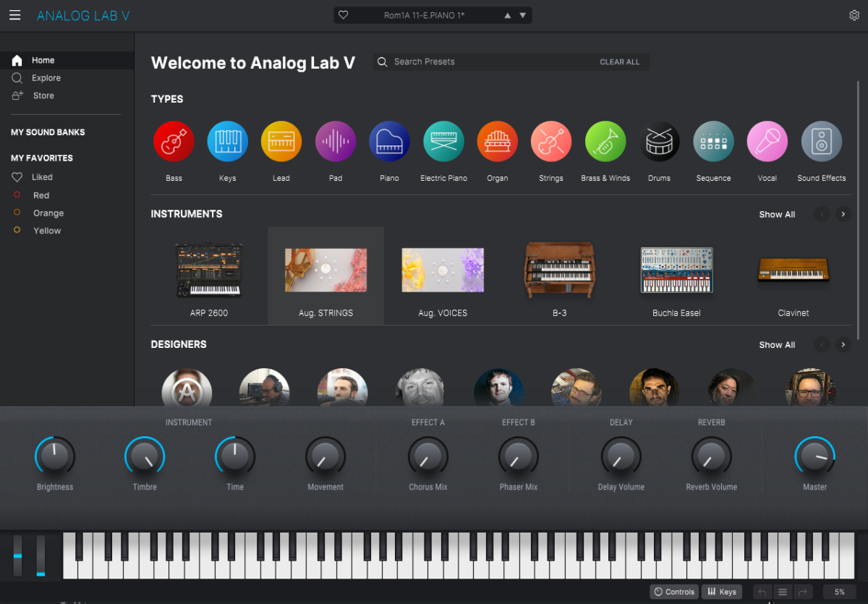
Task: Filter presets by Sequence type
Action: [713, 141]
